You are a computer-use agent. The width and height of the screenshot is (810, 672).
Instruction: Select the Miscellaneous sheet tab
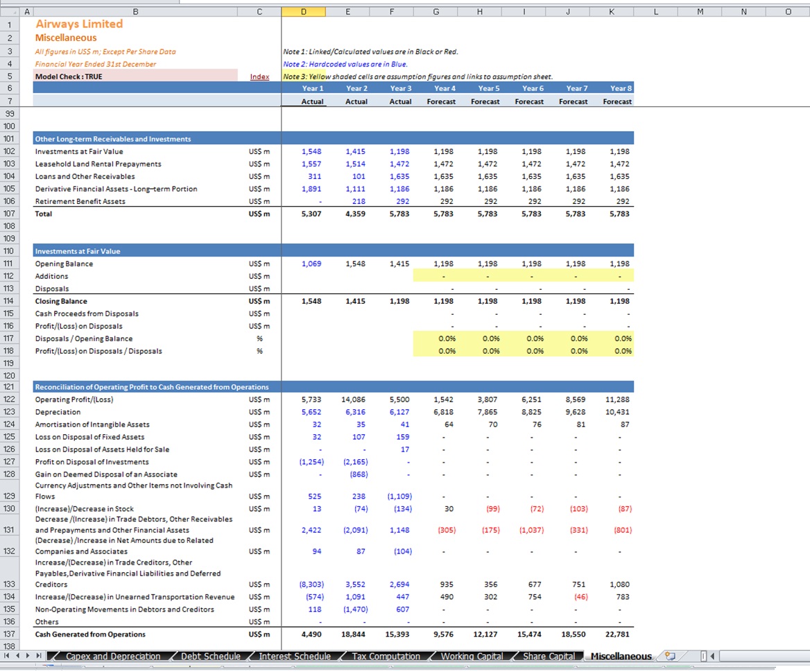(621, 656)
